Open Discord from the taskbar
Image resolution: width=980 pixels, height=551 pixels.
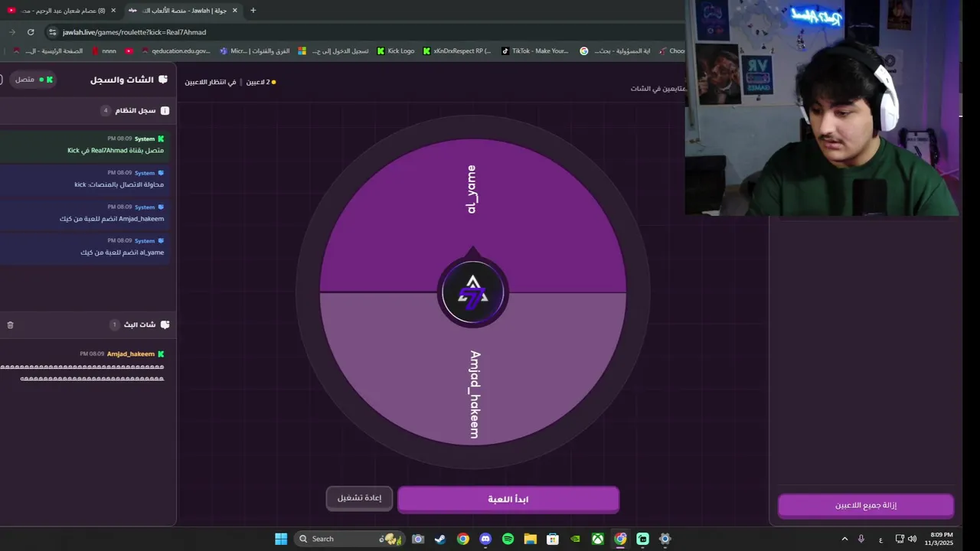[485, 539]
